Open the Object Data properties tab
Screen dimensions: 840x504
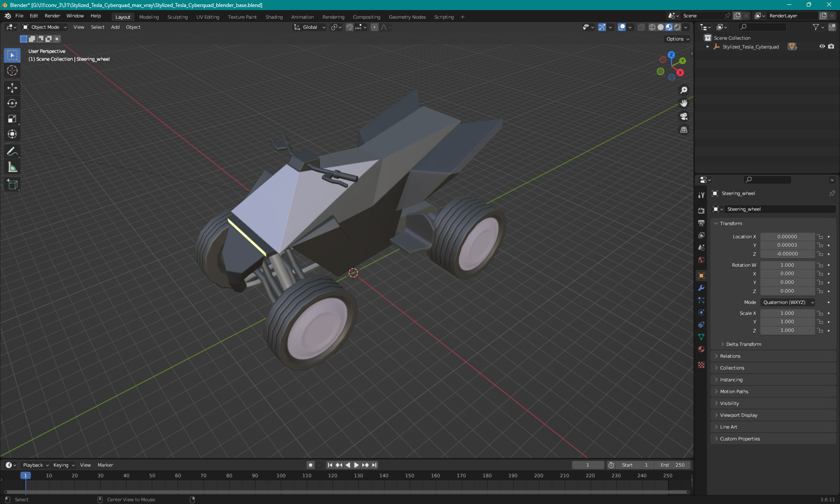(x=701, y=337)
